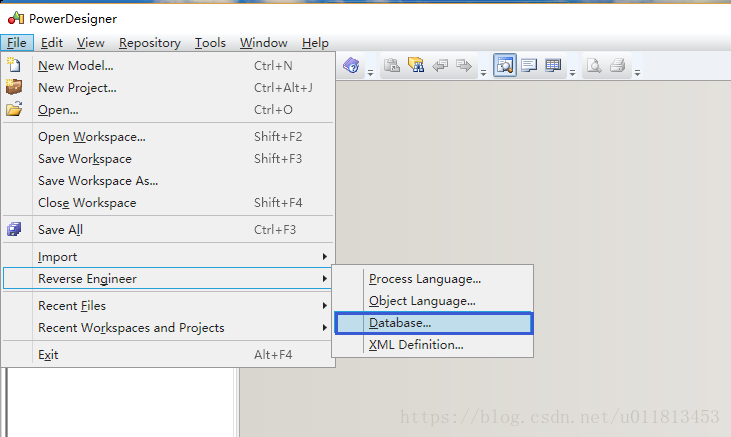Click the back arrow toolbar icon

click(x=440, y=65)
